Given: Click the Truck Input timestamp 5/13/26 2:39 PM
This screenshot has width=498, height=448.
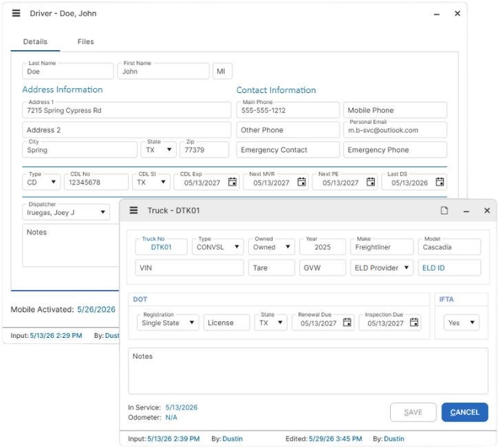Looking at the screenshot, I should coord(173,439).
